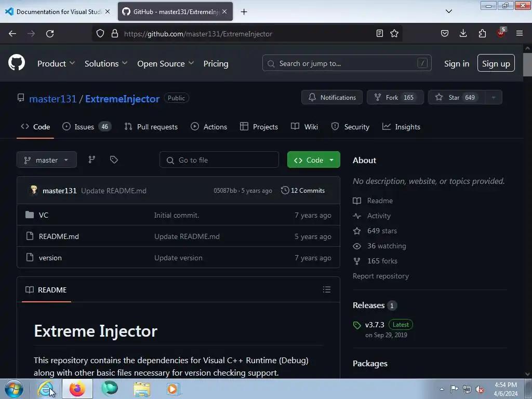This screenshot has width=532, height=399.
Task: Select the repository Code tab
Action: coord(35,127)
